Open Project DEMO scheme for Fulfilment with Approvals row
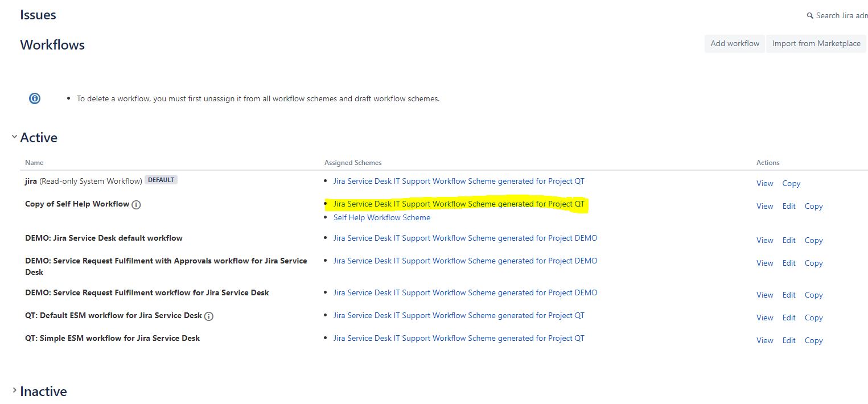 point(466,261)
